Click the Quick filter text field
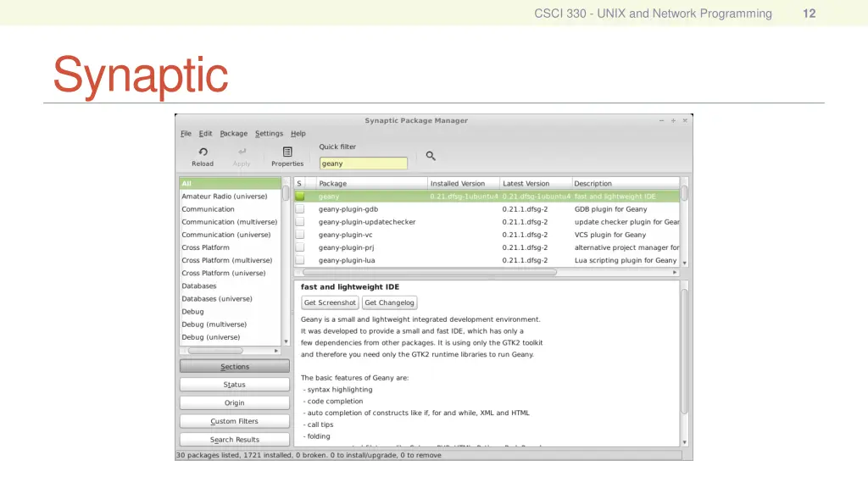This screenshot has width=868, height=488. (x=363, y=164)
